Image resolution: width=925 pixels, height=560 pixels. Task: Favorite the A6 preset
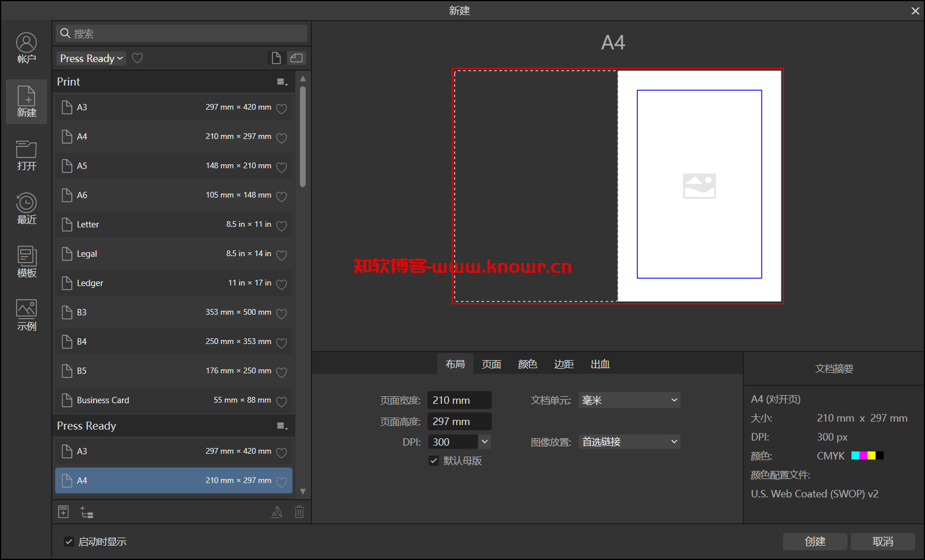282,196
